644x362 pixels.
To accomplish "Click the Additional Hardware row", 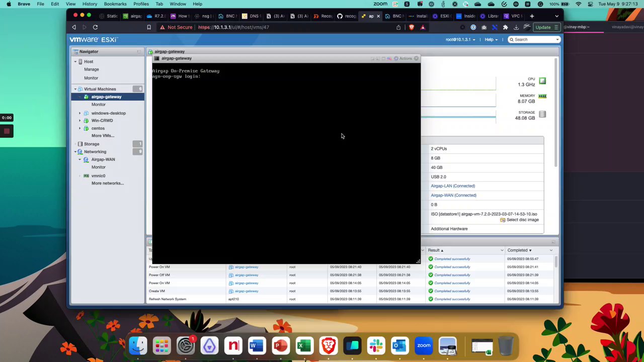I will click(x=449, y=229).
